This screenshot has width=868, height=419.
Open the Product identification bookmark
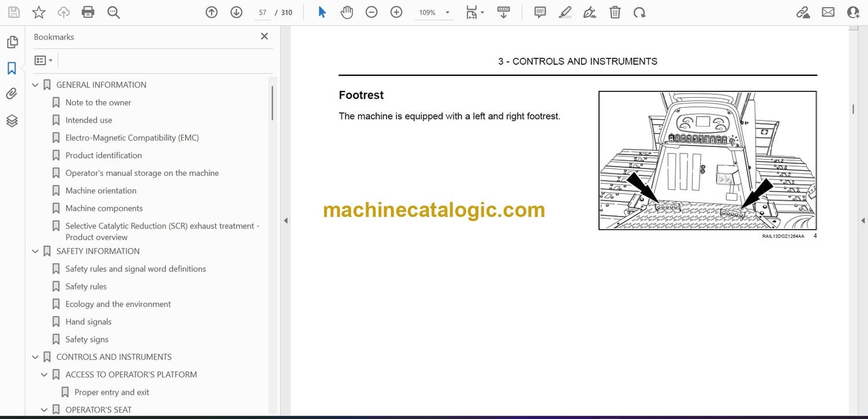103,156
